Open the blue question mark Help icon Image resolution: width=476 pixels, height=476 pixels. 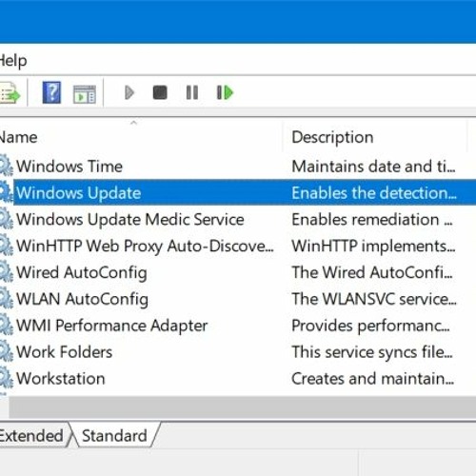[x=51, y=92]
